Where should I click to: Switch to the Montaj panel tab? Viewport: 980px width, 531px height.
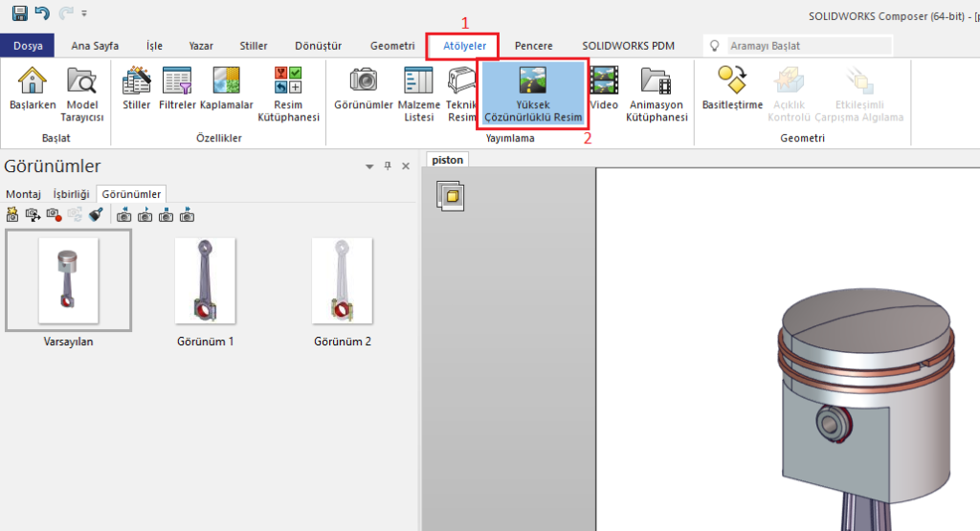24,193
